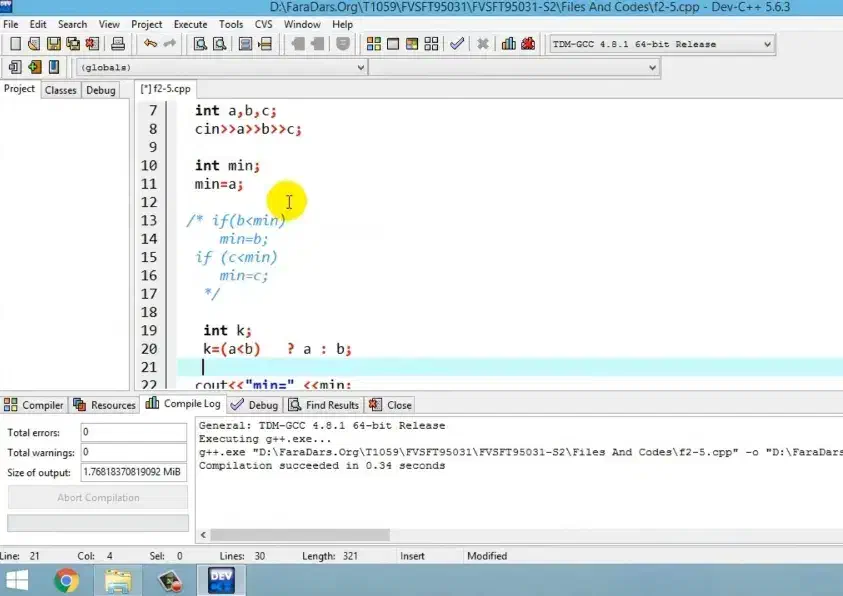Image resolution: width=843 pixels, height=596 pixels.
Task: Click the Close tab in bottom panel
Action: pyautogui.click(x=390, y=405)
